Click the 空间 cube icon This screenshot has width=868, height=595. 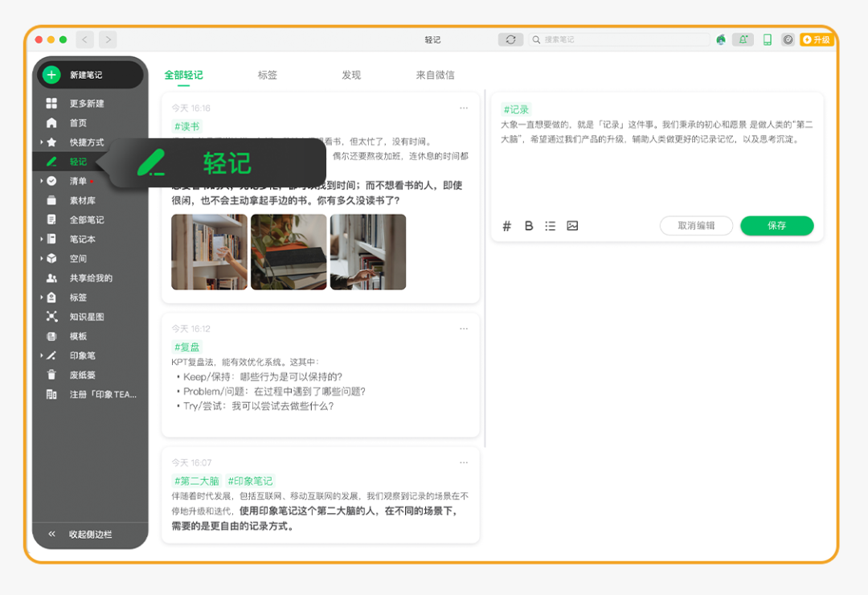51,258
